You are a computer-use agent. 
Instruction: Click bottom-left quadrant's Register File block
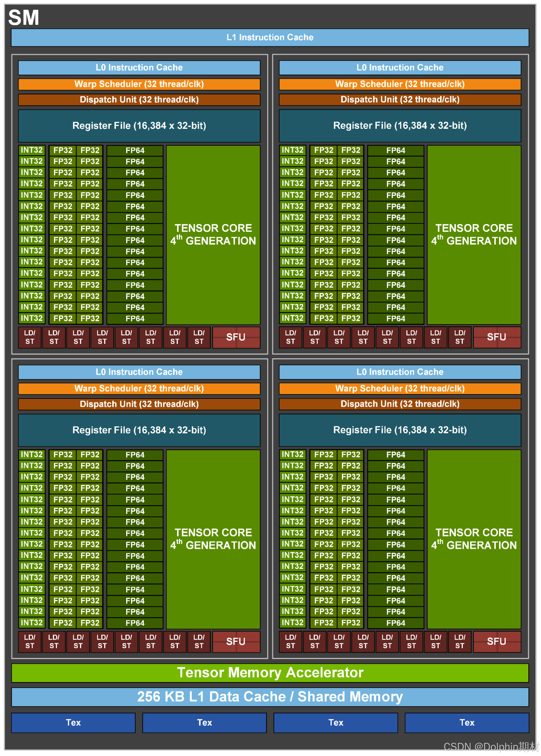[x=139, y=430]
